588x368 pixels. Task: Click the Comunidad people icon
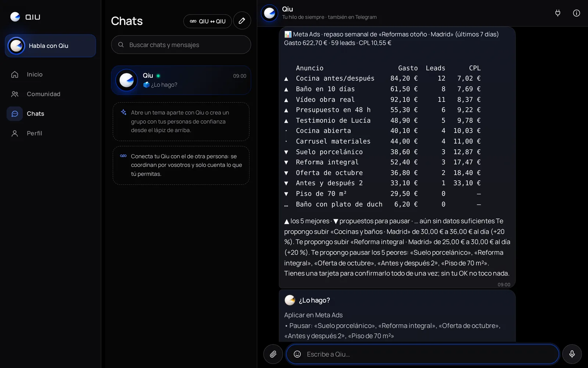[x=15, y=94]
